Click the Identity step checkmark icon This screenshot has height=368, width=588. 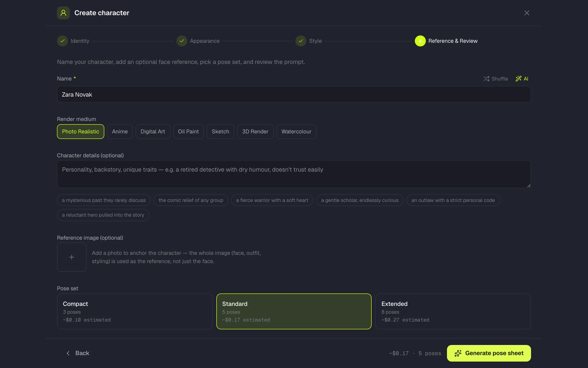62,41
